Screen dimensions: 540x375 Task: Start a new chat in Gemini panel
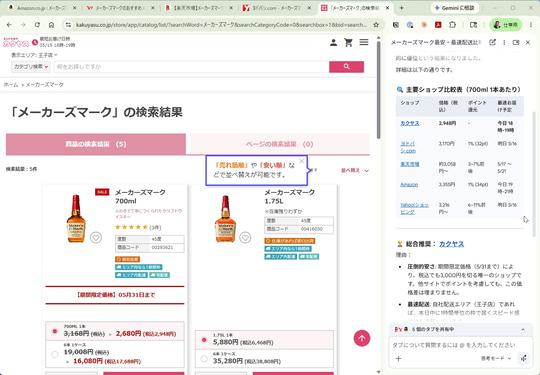(492, 42)
